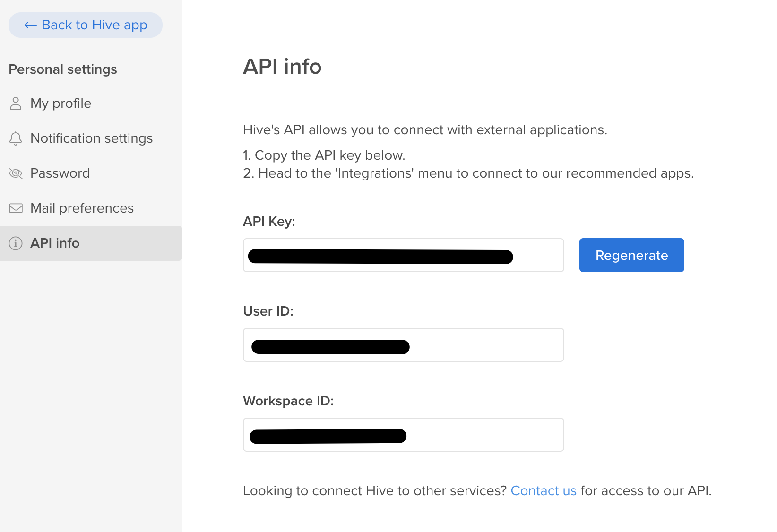This screenshot has width=777, height=532.
Task: Go to Password settings
Action: pos(91,173)
